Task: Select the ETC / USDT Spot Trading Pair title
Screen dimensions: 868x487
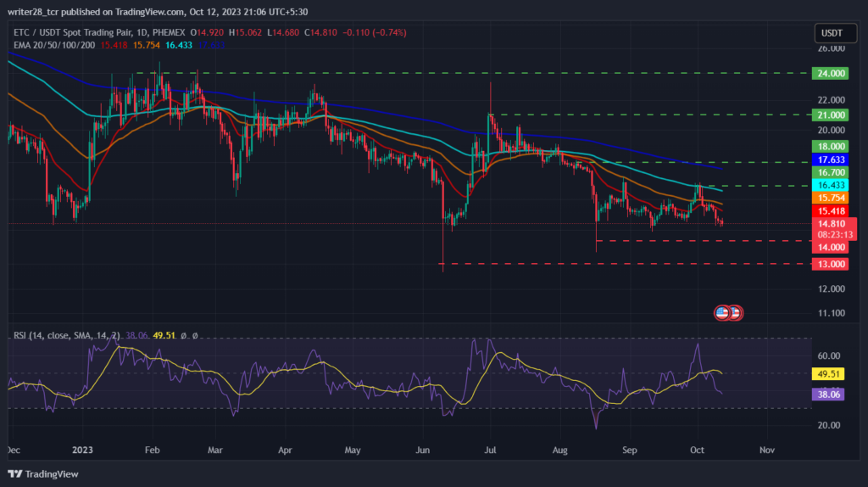Action: coord(98,33)
